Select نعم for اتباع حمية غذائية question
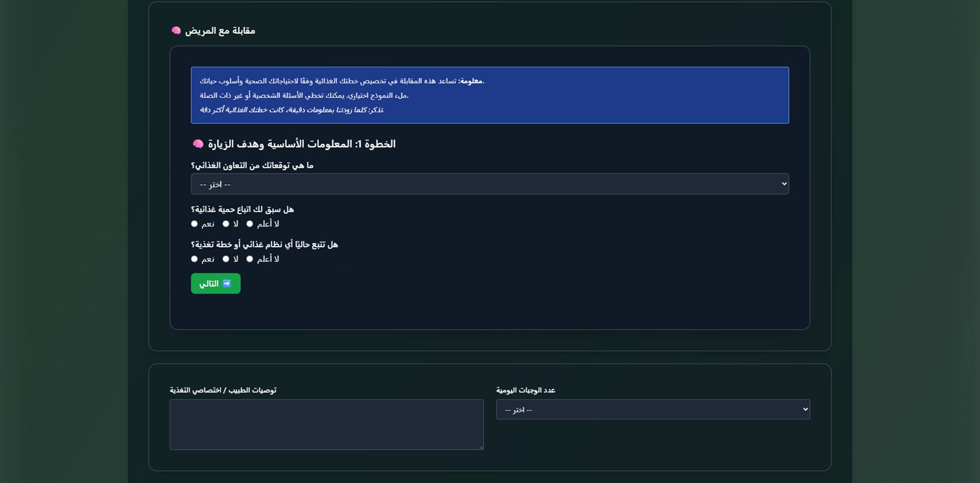The height and width of the screenshot is (483, 980). pos(195,224)
